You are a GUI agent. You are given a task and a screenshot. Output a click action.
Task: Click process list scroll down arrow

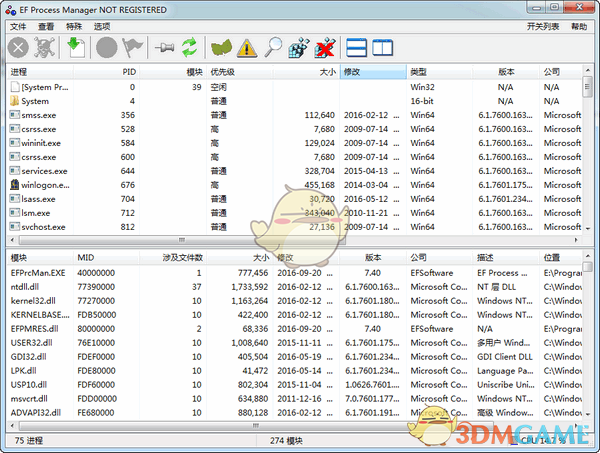coord(587,228)
